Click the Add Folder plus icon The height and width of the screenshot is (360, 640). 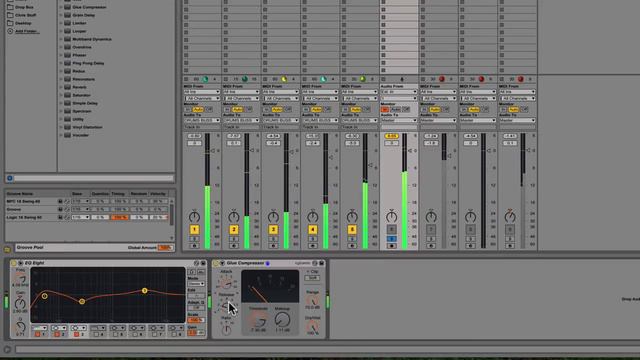tap(10, 31)
